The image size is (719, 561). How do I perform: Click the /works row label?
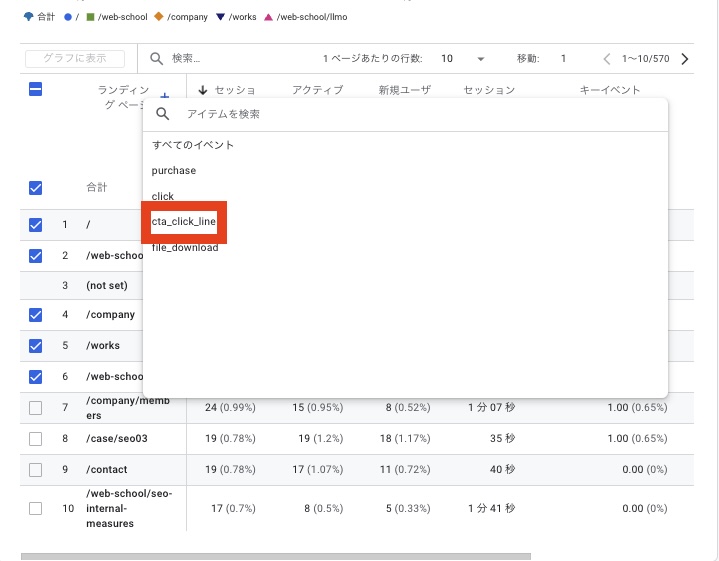coord(103,345)
